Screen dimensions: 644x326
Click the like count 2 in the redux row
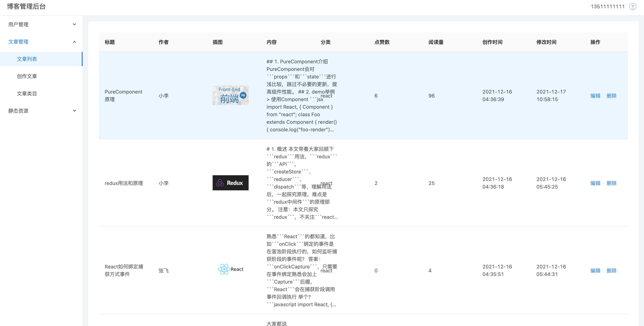coord(376,183)
